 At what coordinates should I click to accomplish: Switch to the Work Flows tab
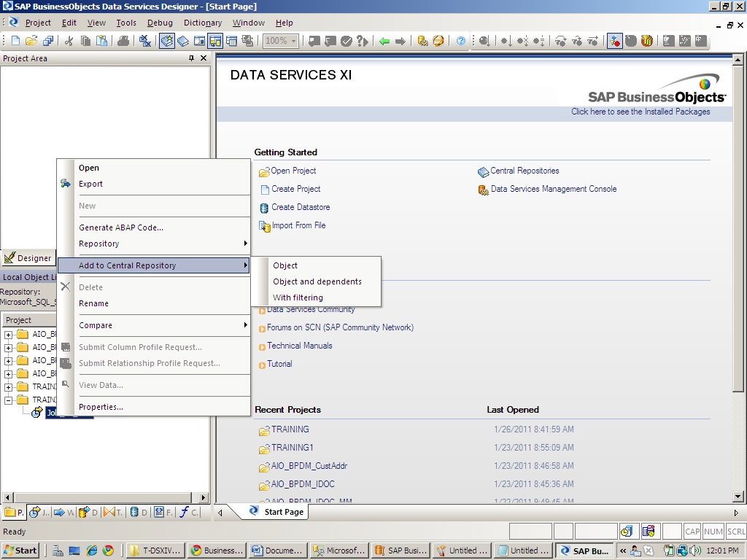pos(64,513)
